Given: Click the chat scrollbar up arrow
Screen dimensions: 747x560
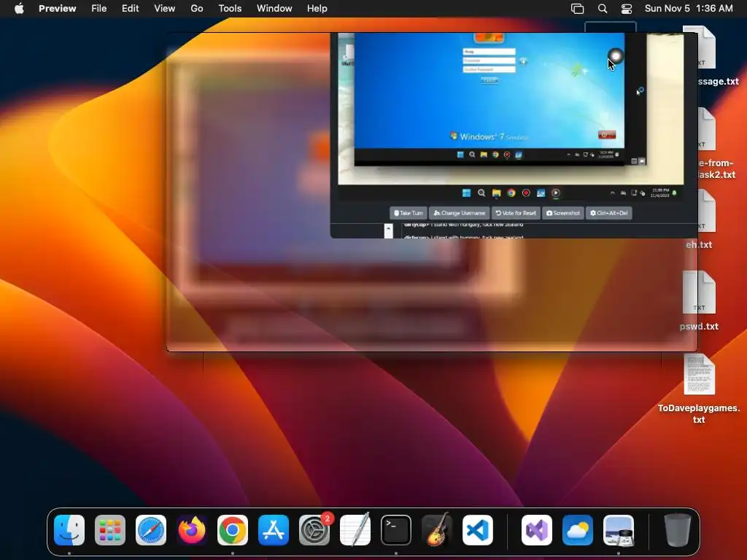Looking at the screenshot, I should [x=388, y=230].
